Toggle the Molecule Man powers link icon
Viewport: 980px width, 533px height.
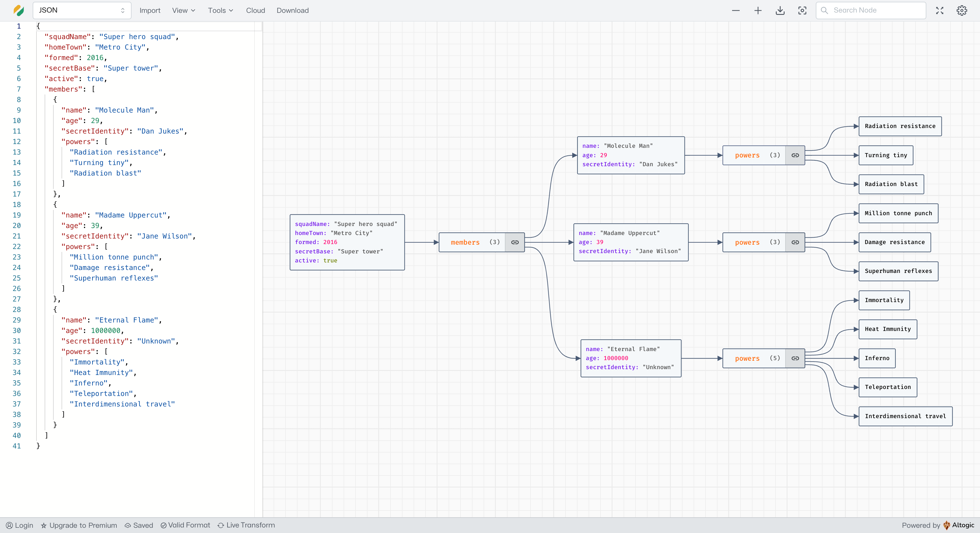click(x=795, y=155)
